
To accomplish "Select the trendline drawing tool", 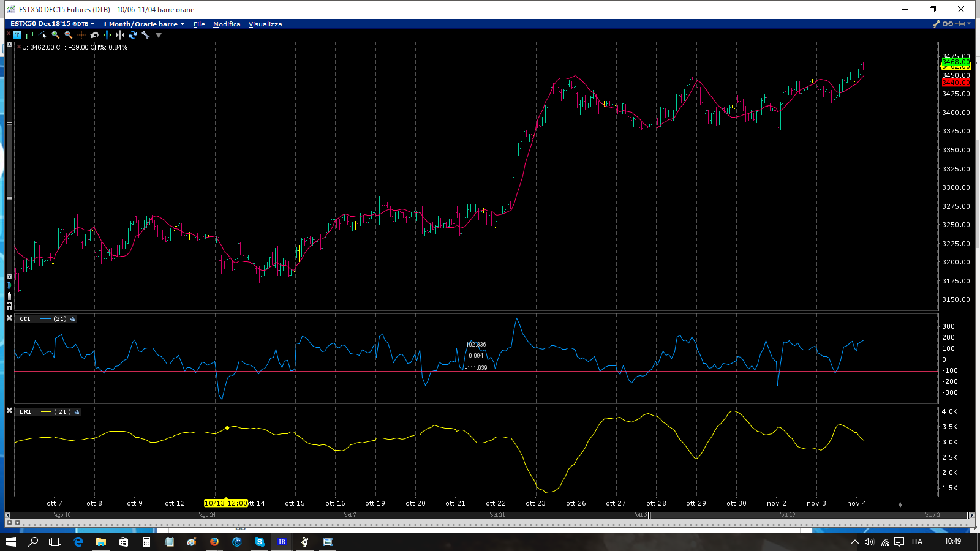I will 43,35.
